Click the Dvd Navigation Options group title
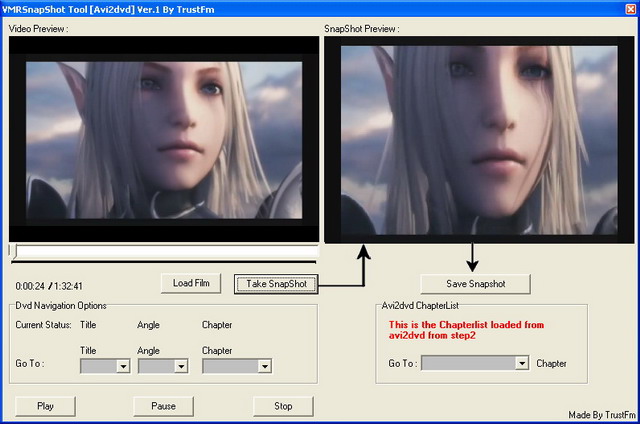The image size is (640, 424). point(61,305)
